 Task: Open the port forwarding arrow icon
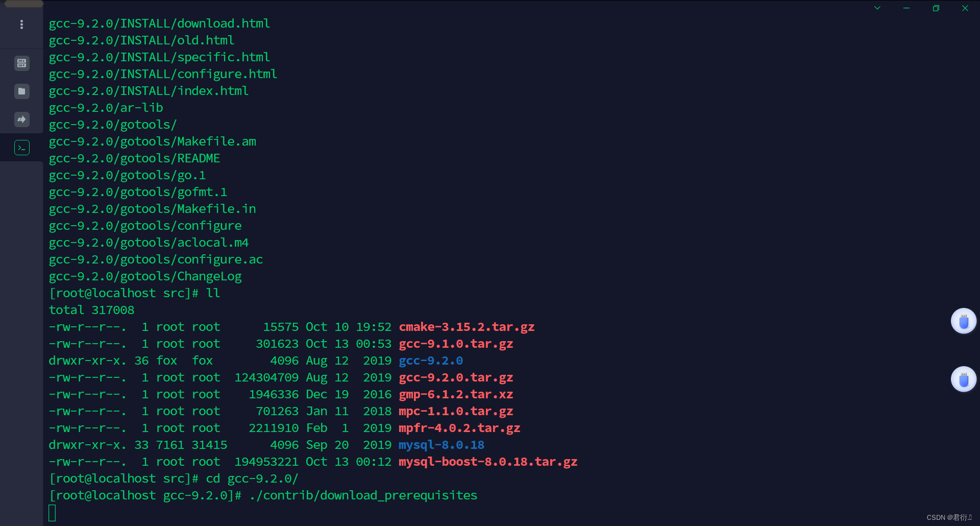[x=21, y=119]
